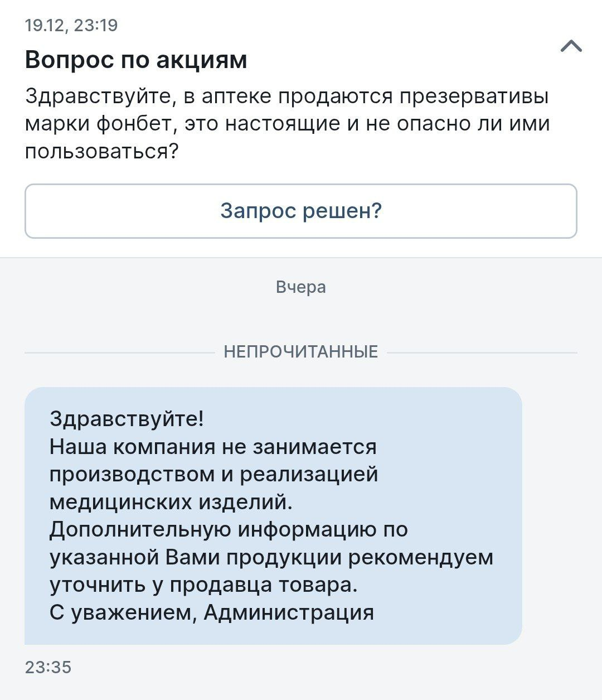The width and height of the screenshot is (602, 700).
Task: Click the reply line "Наша компания не занимается"
Action: click(213, 446)
